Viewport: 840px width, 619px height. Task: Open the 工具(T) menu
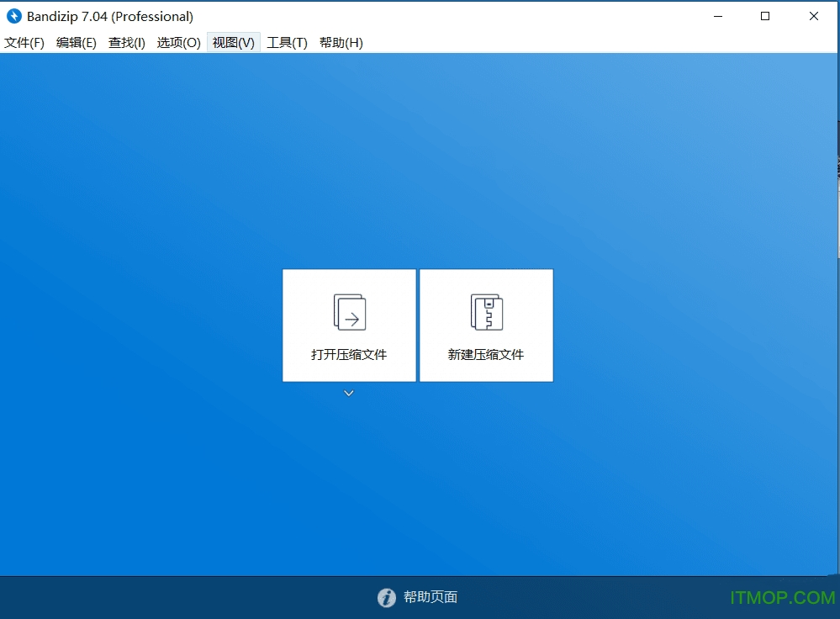pos(287,43)
